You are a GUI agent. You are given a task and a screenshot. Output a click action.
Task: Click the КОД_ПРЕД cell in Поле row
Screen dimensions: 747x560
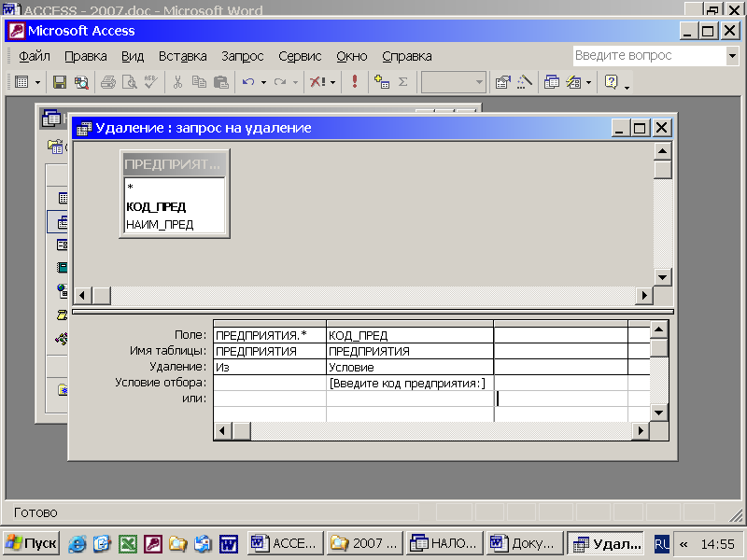[x=410, y=335]
